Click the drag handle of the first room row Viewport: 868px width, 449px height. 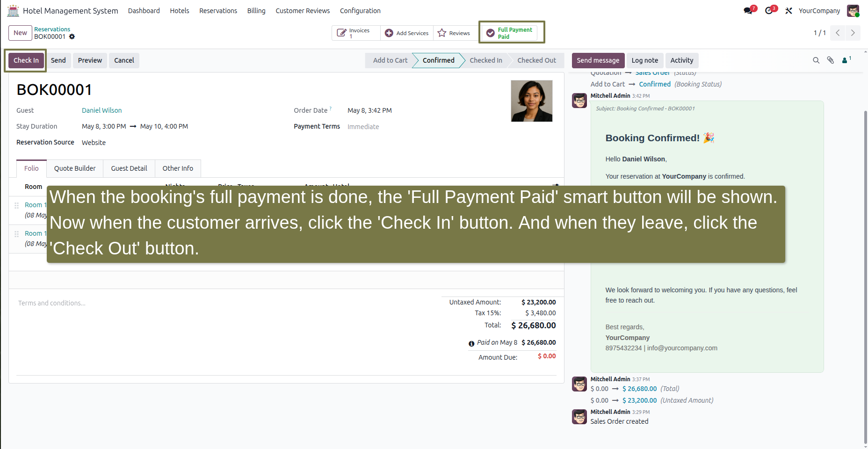[x=16, y=205]
